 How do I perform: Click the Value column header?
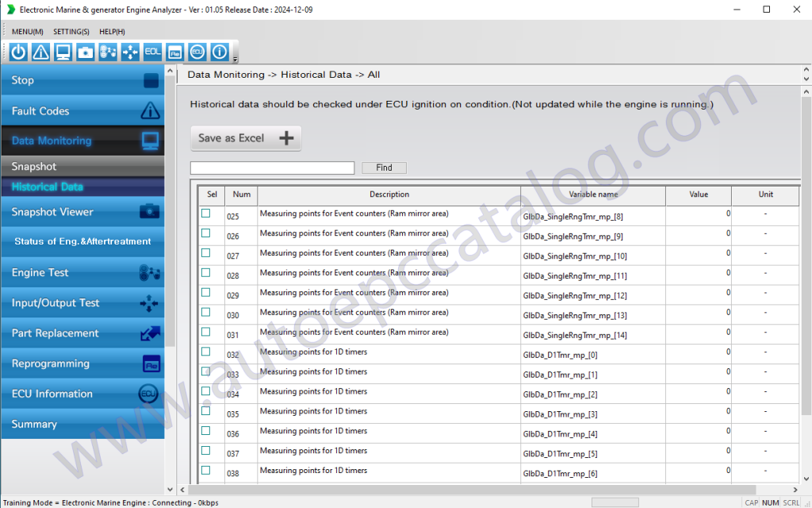point(699,195)
